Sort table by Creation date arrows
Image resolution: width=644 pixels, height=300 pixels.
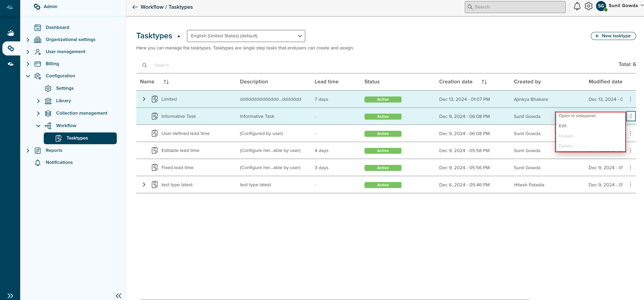click(x=484, y=82)
